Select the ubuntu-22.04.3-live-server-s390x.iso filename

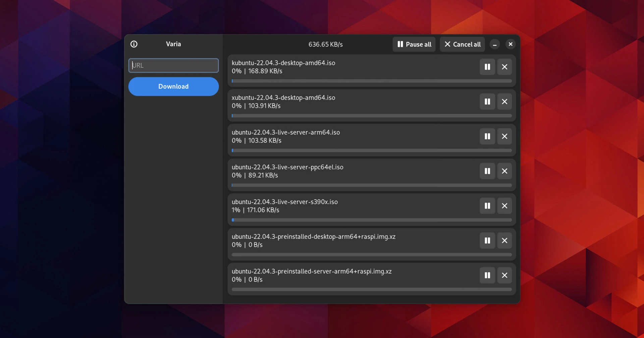pos(285,202)
